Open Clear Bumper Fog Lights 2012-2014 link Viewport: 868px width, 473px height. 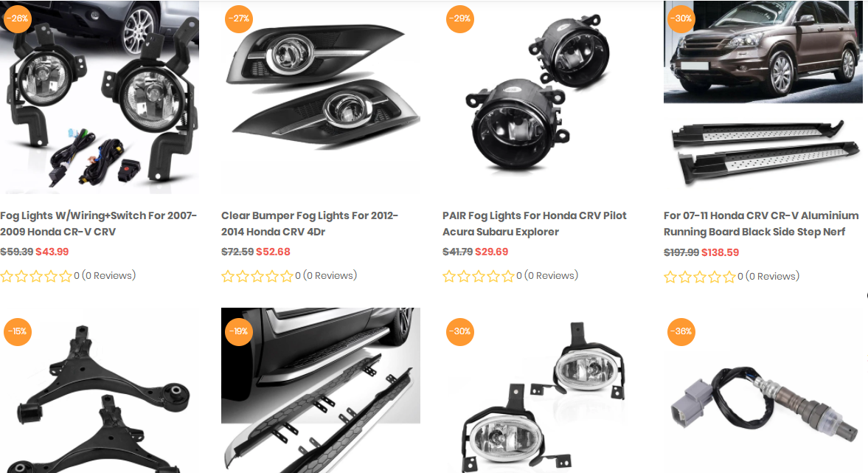pyautogui.click(x=310, y=223)
